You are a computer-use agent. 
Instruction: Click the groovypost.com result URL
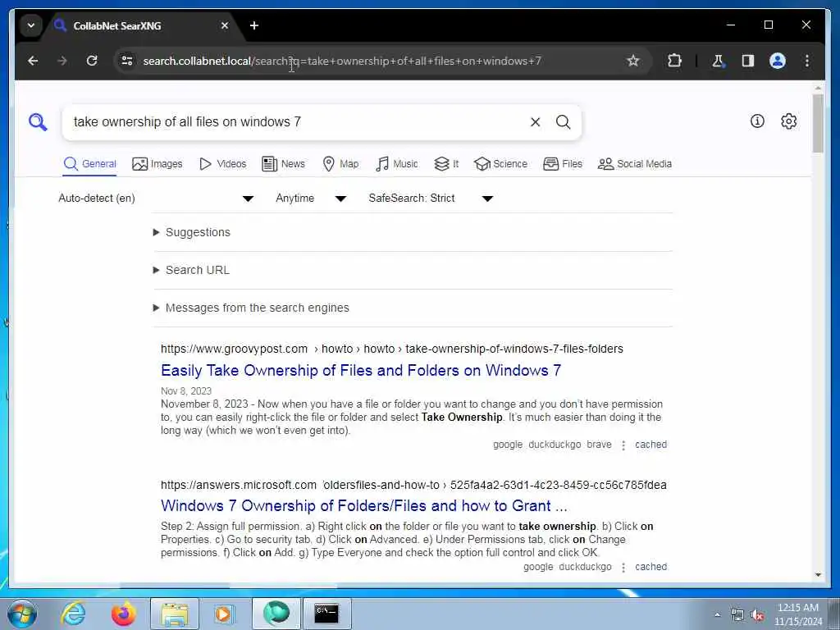[x=391, y=349]
